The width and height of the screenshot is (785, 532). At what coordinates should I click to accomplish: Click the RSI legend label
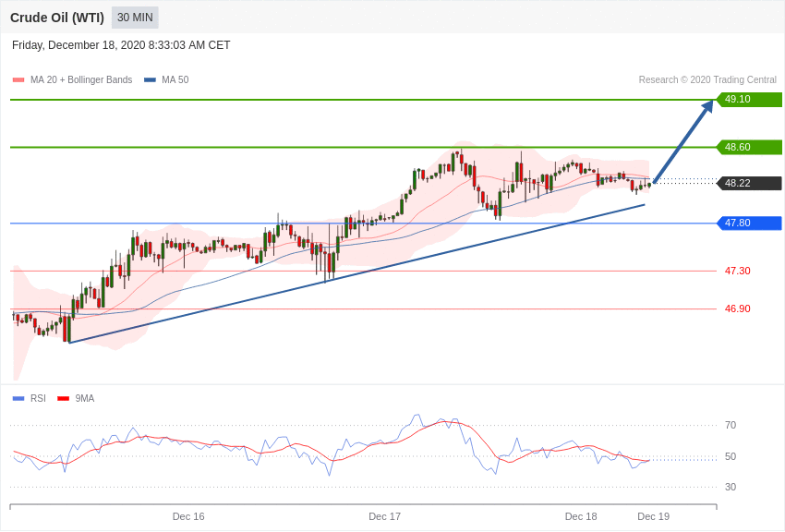(x=38, y=398)
